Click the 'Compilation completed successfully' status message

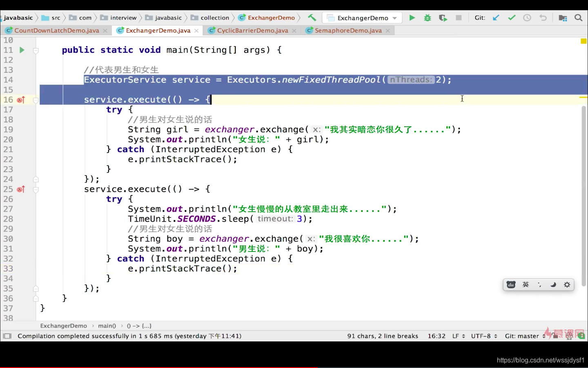pyautogui.click(x=129, y=336)
